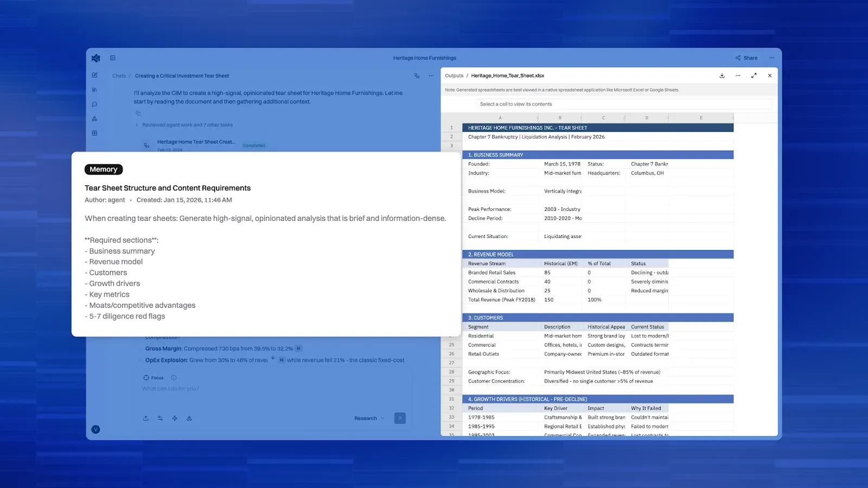Send message with the arrow button
The width and height of the screenshot is (868, 488).
400,418
